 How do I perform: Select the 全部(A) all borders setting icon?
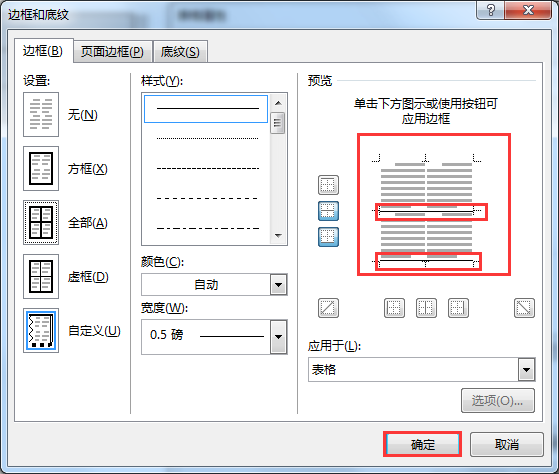pos(41,222)
